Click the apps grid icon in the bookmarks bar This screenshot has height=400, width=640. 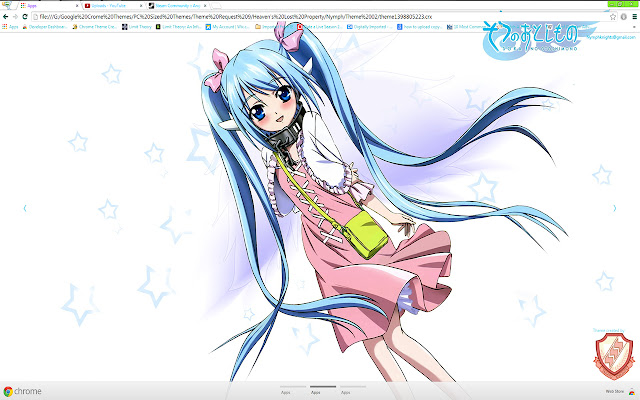pyautogui.click(x=5, y=27)
